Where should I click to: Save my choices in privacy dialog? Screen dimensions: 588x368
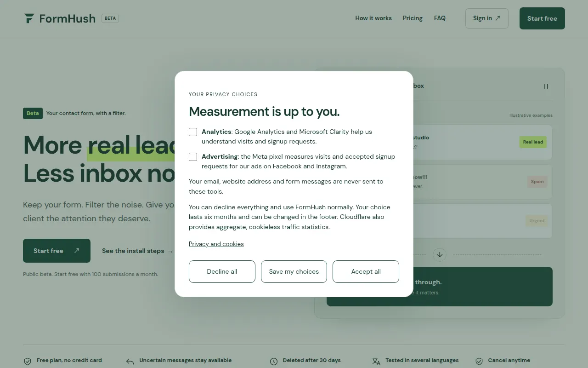(x=294, y=271)
